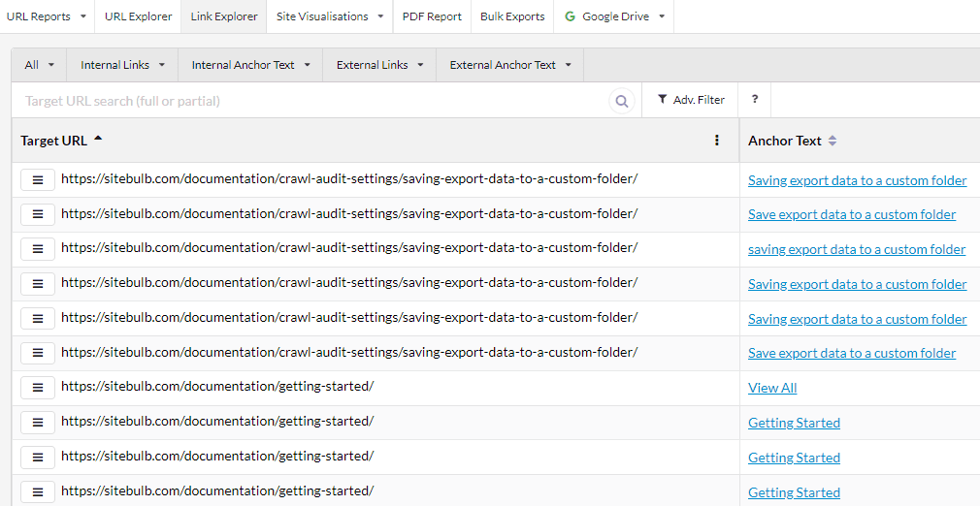Toggle the Anchor Text sort arrows

click(832, 142)
